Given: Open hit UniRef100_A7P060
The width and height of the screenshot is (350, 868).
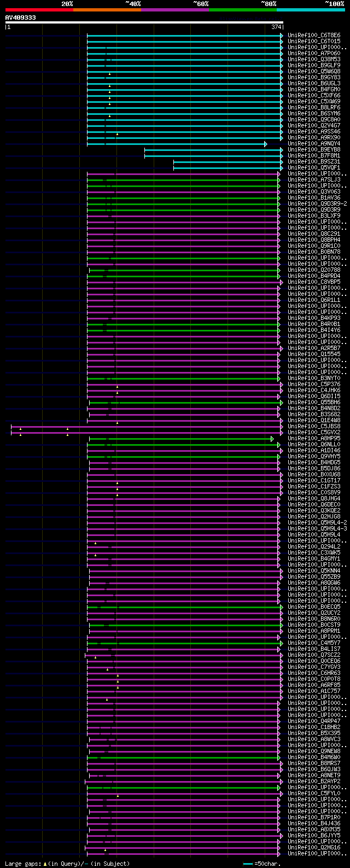Looking at the screenshot, I should [x=314, y=54].
